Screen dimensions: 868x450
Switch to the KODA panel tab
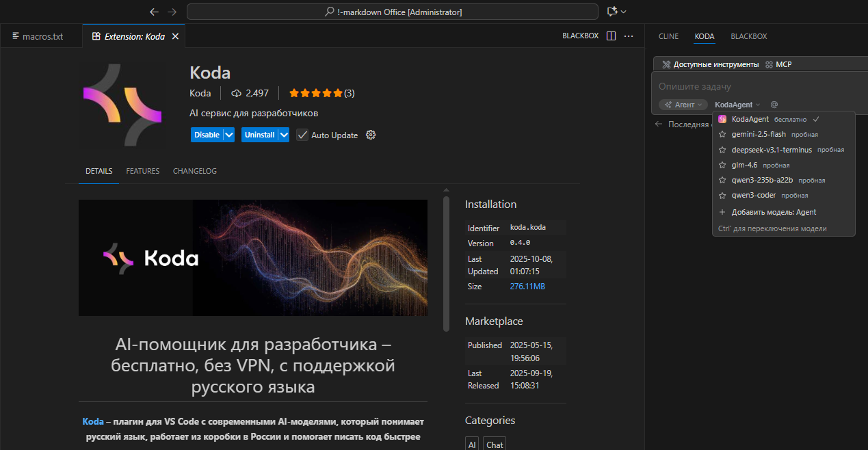point(705,36)
